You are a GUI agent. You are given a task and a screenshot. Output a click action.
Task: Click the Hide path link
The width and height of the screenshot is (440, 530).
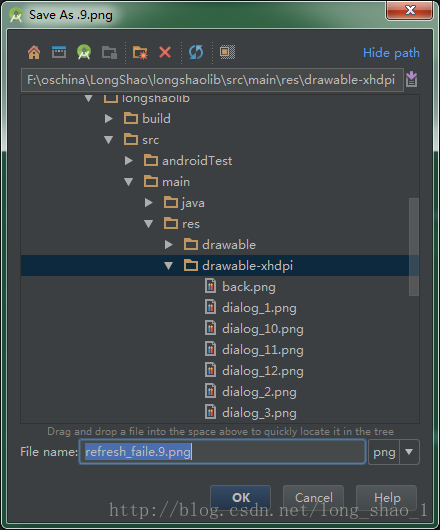391,53
